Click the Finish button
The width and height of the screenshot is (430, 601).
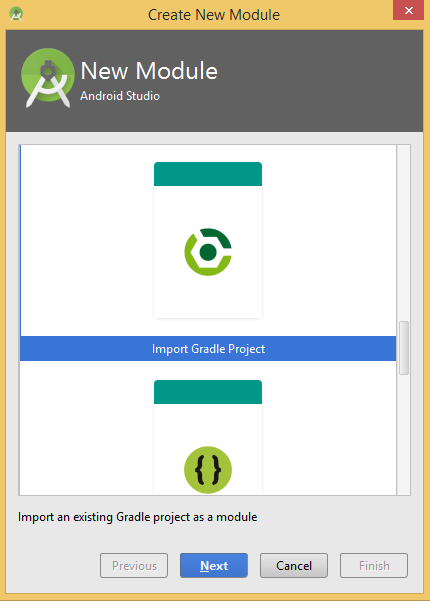(374, 565)
